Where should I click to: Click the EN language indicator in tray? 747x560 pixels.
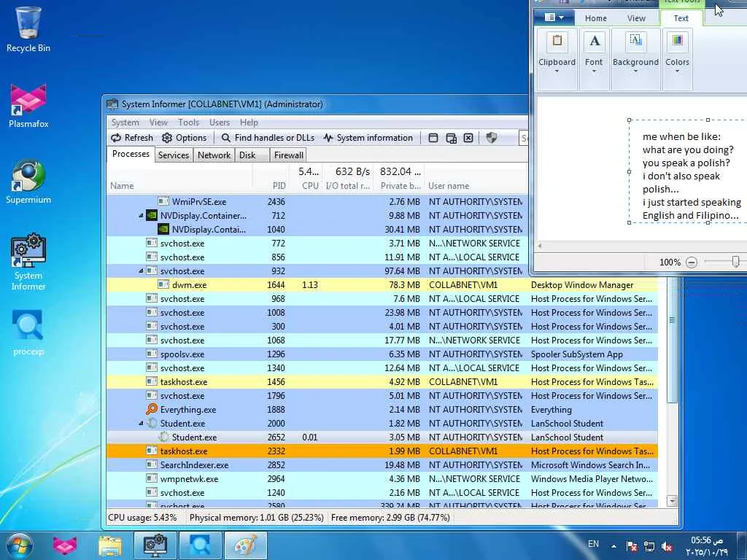tap(593, 544)
